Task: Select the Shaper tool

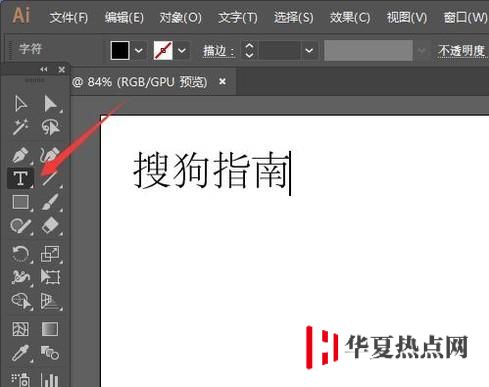Action: (x=21, y=226)
